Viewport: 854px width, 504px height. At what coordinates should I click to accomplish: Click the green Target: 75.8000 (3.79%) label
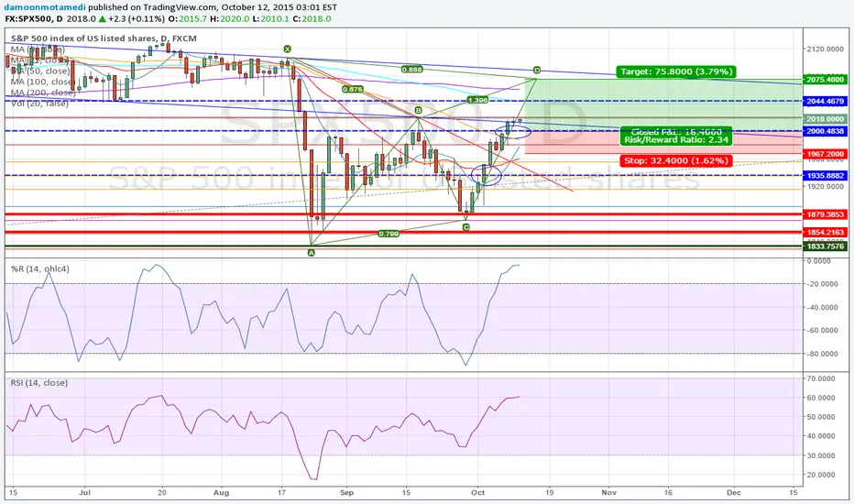[676, 71]
